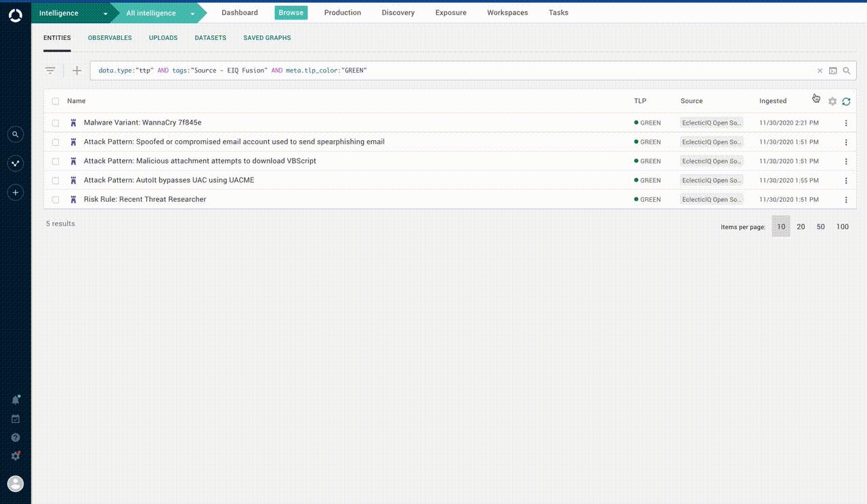Check the box for the Malicious attachment attack pattern
The width and height of the screenshot is (867, 504).
pos(56,161)
